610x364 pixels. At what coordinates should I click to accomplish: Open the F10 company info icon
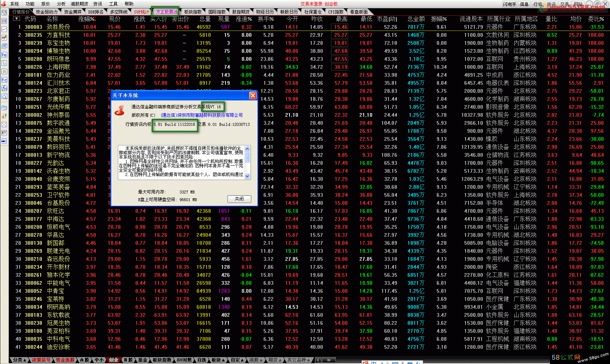click(x=4, y=55)
